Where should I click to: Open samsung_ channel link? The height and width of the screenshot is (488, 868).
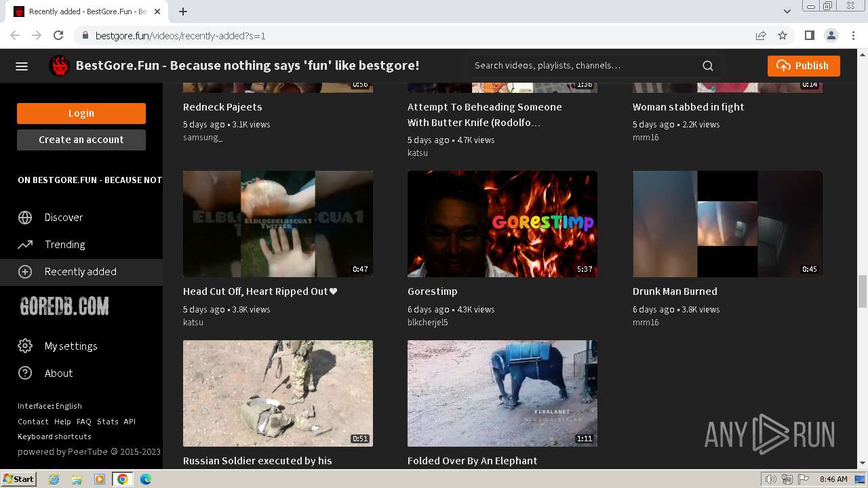(x=203, y=138)
